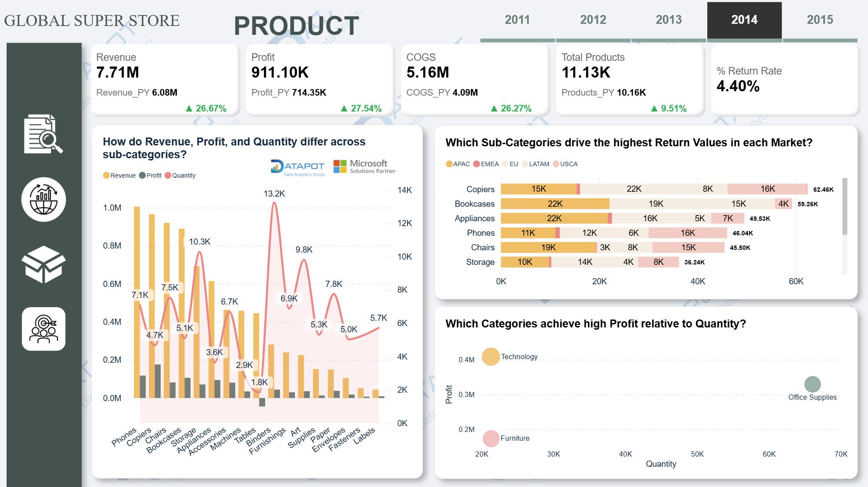Open the report overview page icon
The image size is (868, 487).
pyautogui.click(x=43, y=134)
